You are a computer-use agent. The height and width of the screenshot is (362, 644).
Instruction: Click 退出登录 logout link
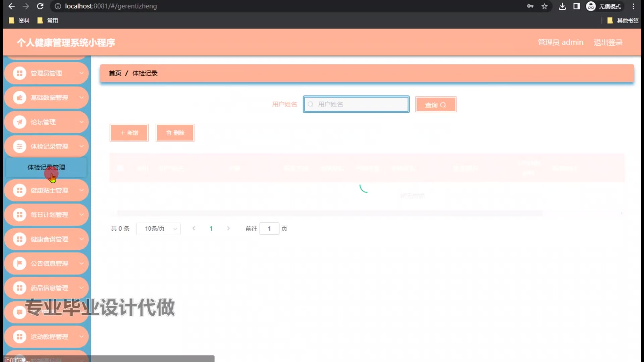click(x=608, y=43)
